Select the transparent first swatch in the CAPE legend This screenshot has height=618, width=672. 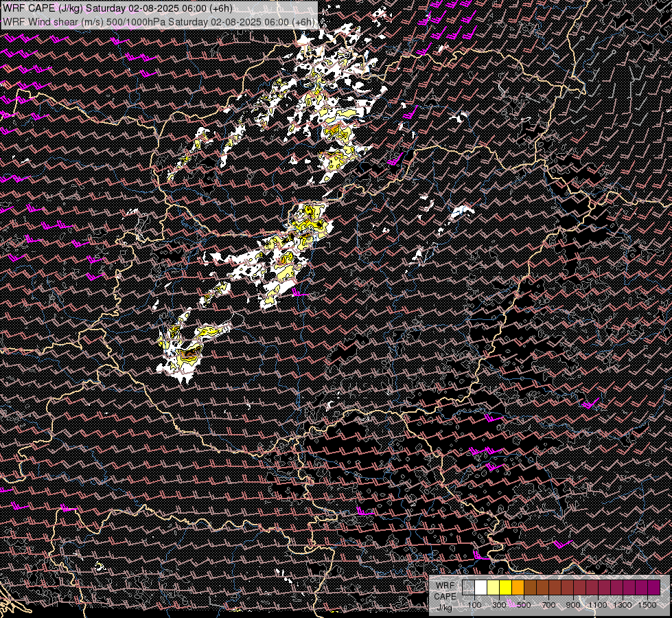click(468, 587)
